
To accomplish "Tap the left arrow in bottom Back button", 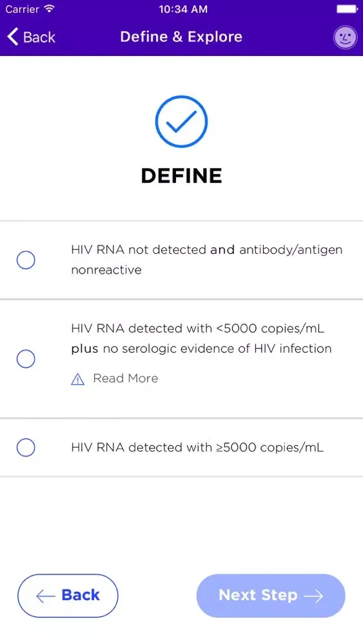I will tap(46, 596).
